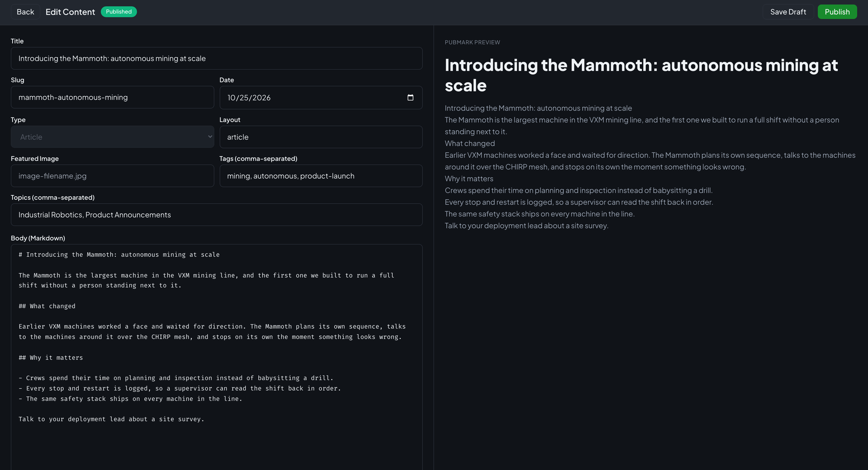Open the Type dropdown showing Article

pos(112,137)
